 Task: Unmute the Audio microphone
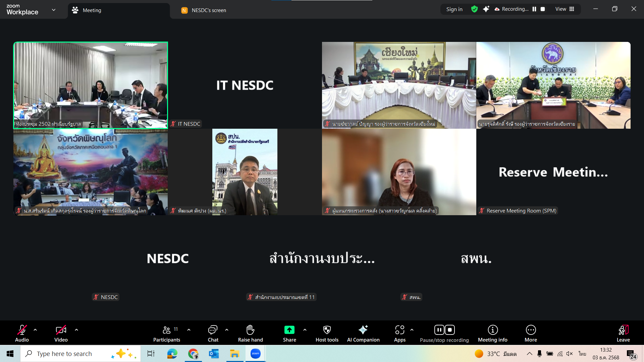[22, 330]
